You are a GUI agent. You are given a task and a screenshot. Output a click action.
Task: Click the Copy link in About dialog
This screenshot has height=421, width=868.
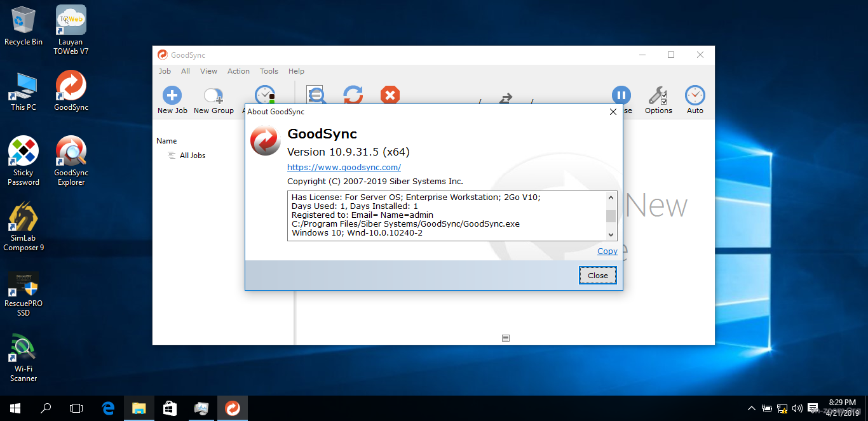pos(607,251)
